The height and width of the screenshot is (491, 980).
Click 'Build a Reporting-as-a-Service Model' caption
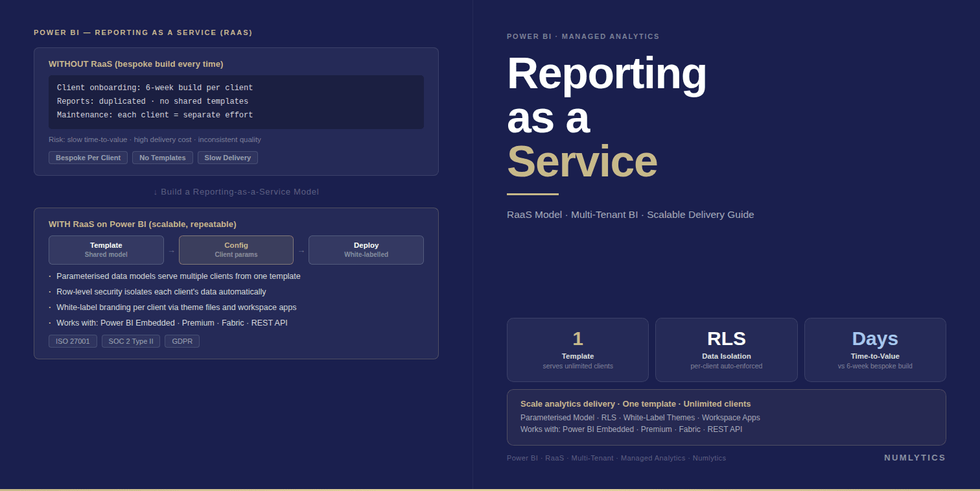point(236,192)
